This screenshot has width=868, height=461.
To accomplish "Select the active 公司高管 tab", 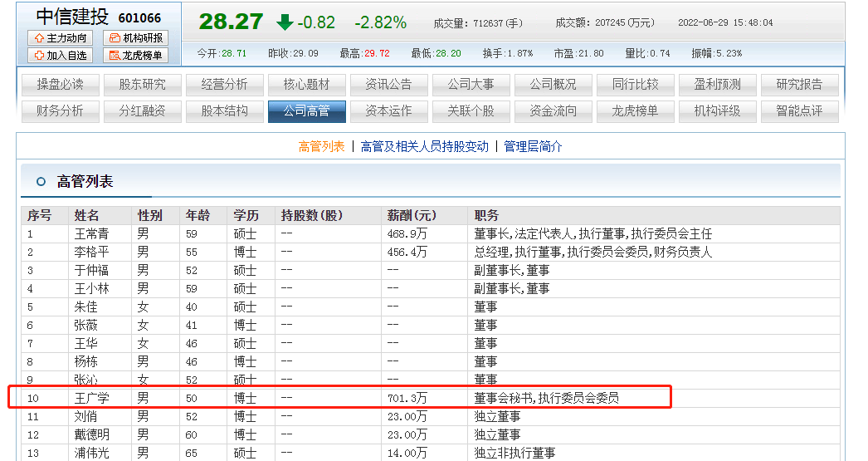I will pos(307,111).
